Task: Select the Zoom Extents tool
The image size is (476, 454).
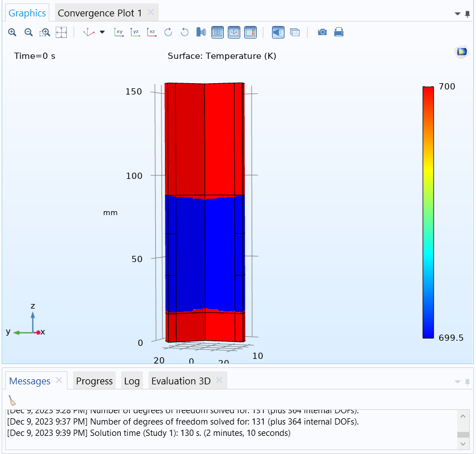Action: tap(61, 32)
